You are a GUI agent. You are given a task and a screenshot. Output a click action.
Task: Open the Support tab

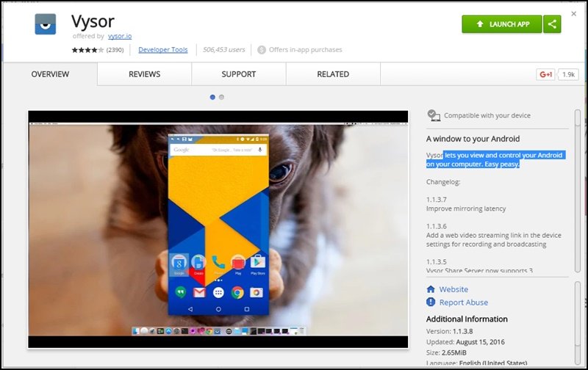tap(238, 74)
